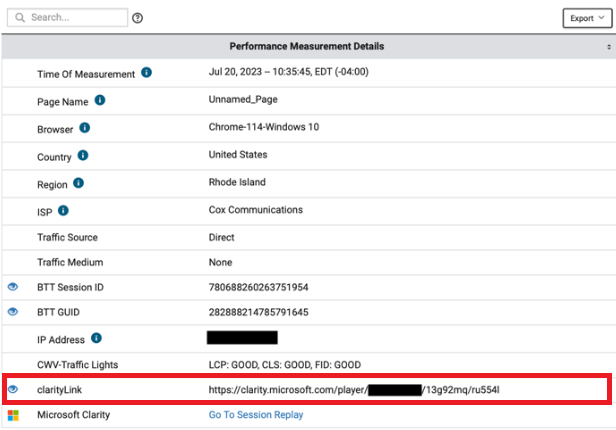Open info icon for Time Of Measurement
This screenshot has width=616, height=430.
147,73
